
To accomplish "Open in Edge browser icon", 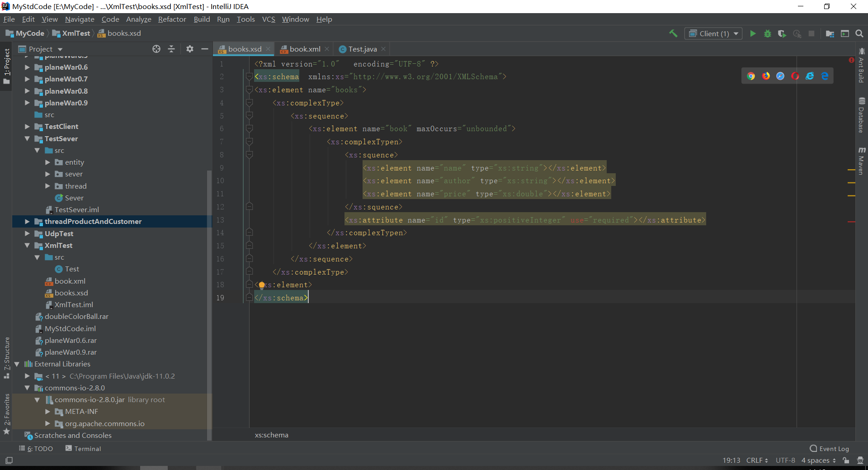I will [x=825, y=76].
